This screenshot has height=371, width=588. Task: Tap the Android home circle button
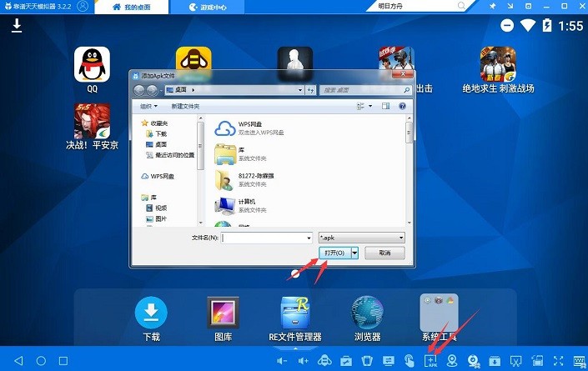pos(41,360)
